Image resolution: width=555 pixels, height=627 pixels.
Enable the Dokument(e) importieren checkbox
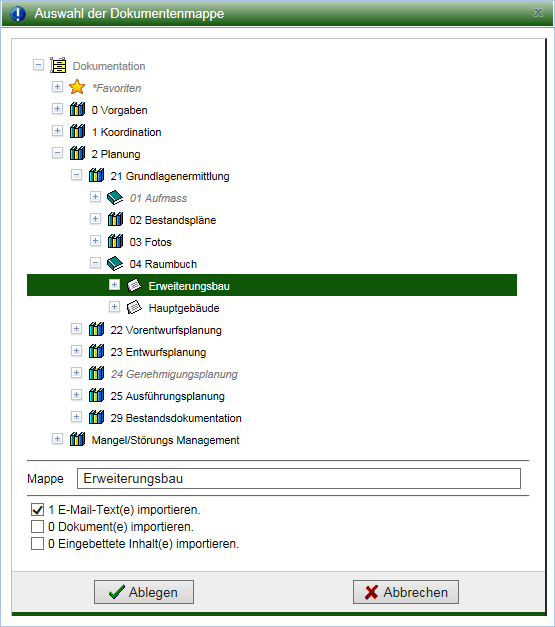(x=37, y=527)
